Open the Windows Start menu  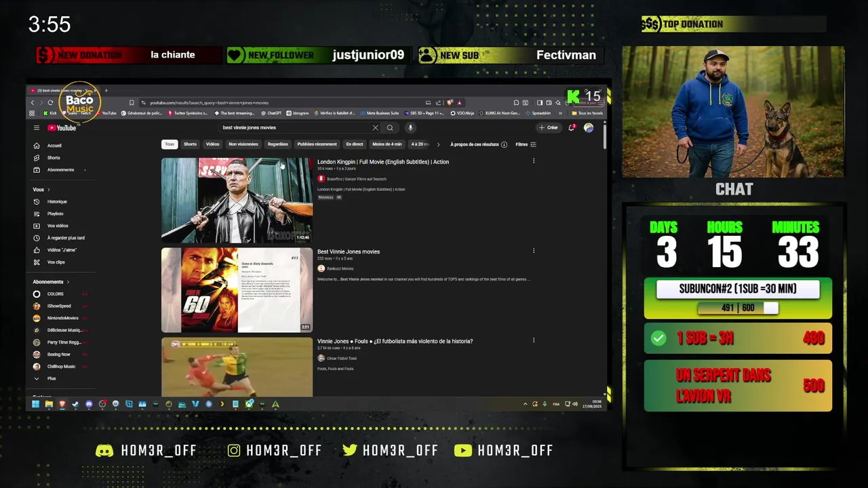(35, 404)
